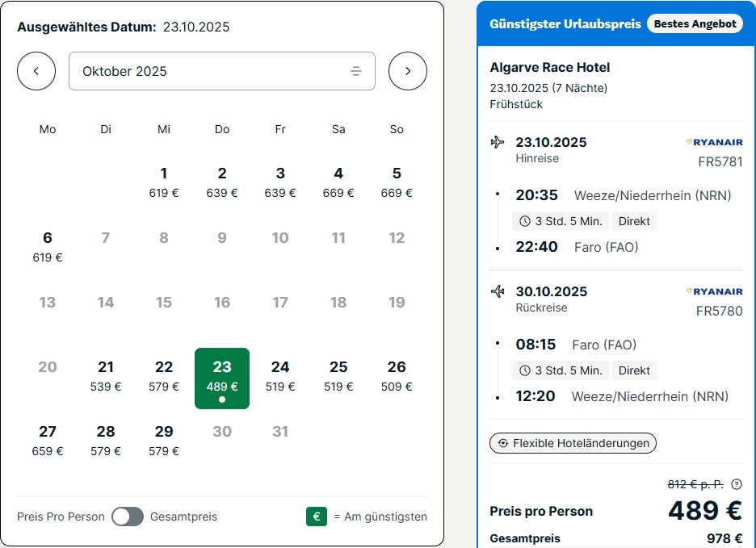Screen dimensions: 756x548
Task: Click the price info question mark icon
Action: point(737,484)
